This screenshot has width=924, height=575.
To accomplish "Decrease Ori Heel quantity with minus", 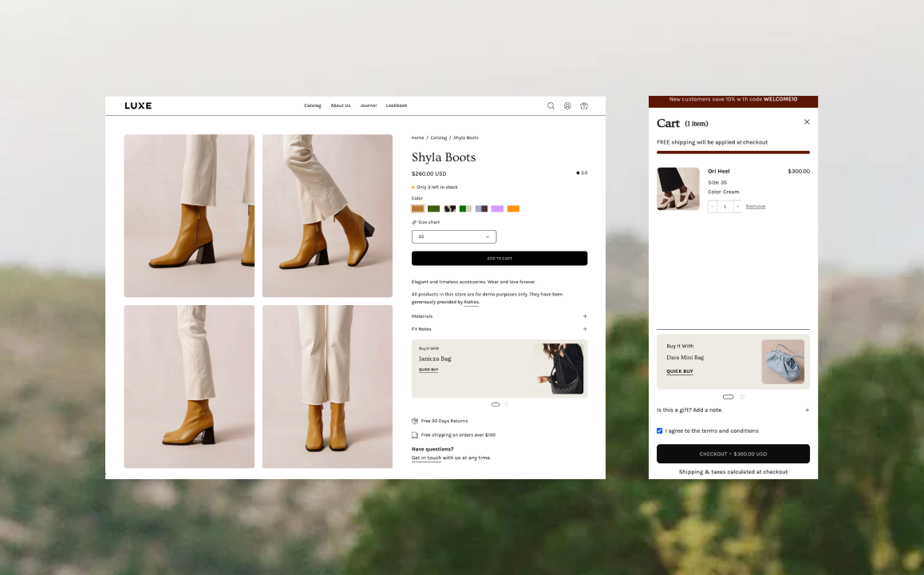I will point(713,207).
